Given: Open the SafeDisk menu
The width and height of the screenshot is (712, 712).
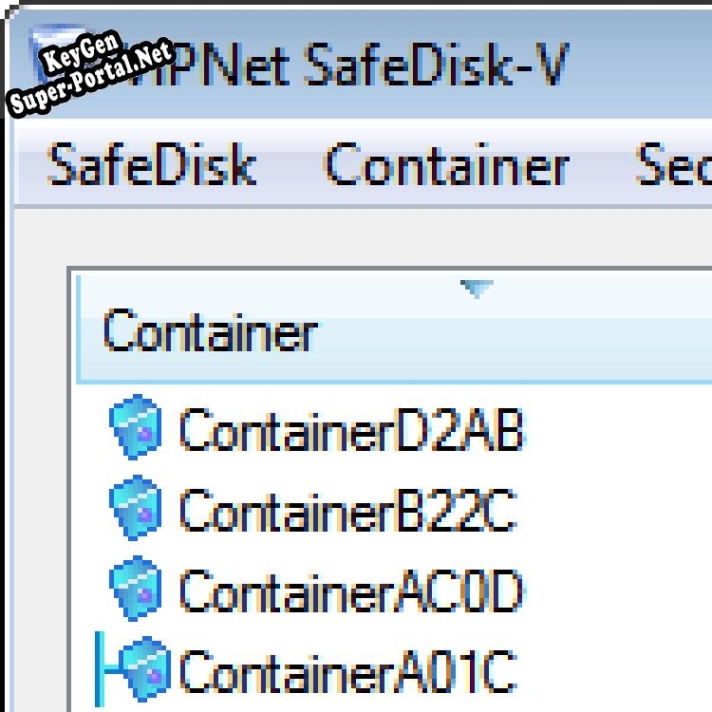Looking at the screenshot, I should point(151,166).
